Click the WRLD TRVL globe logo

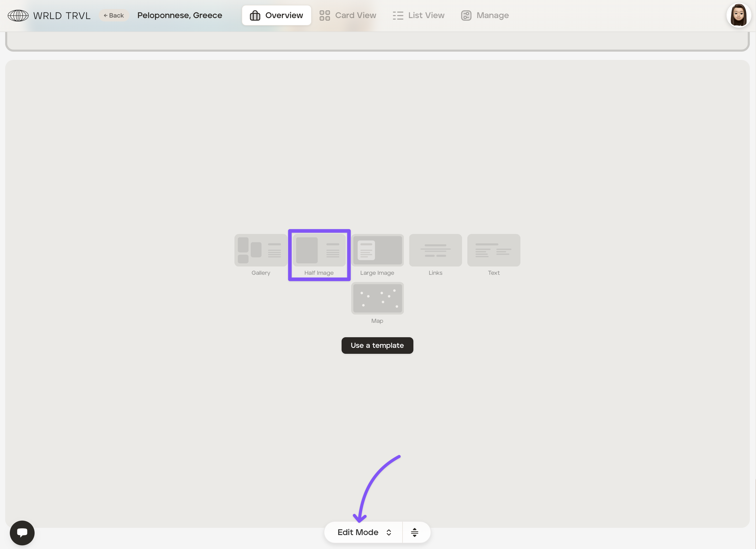click(18, 16)
